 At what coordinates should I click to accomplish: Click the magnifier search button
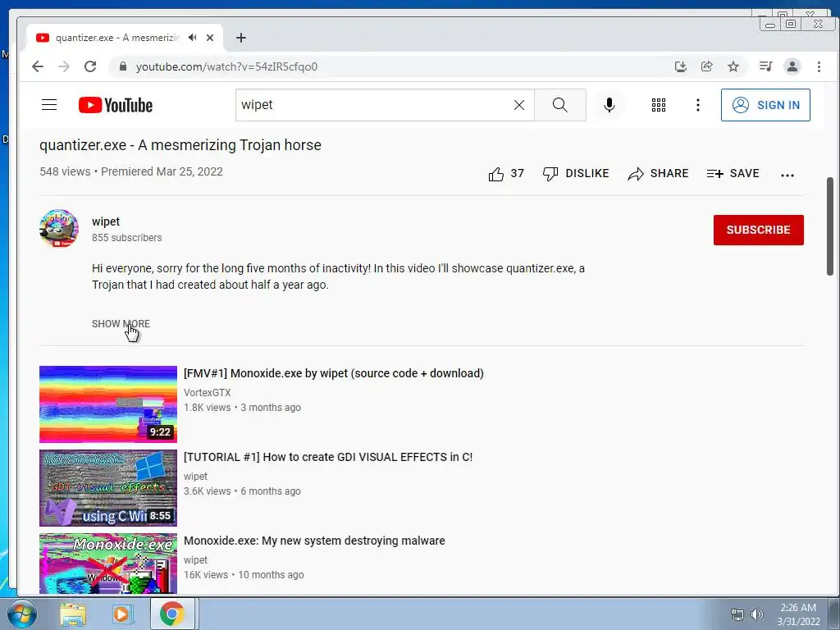pos(559,105)
